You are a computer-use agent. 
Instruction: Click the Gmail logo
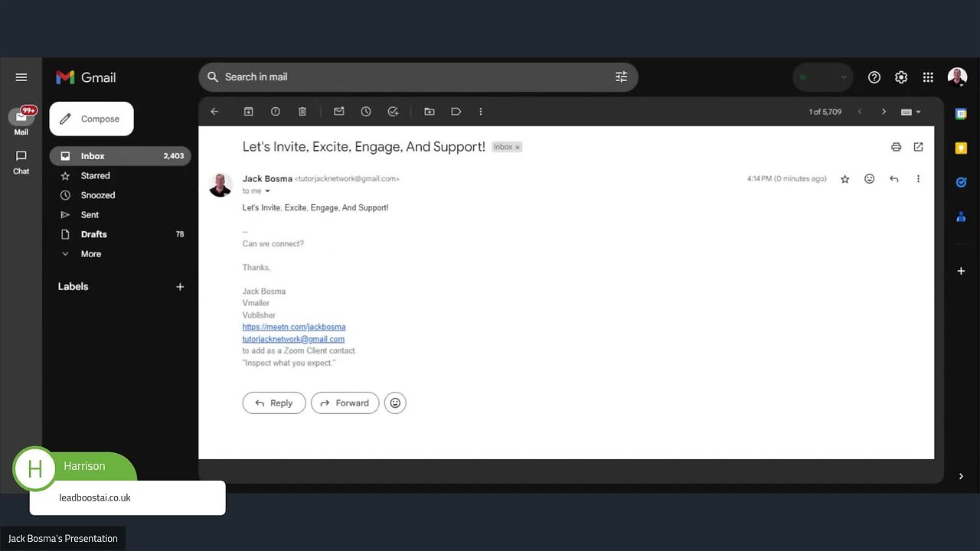[x=86, y=77]
